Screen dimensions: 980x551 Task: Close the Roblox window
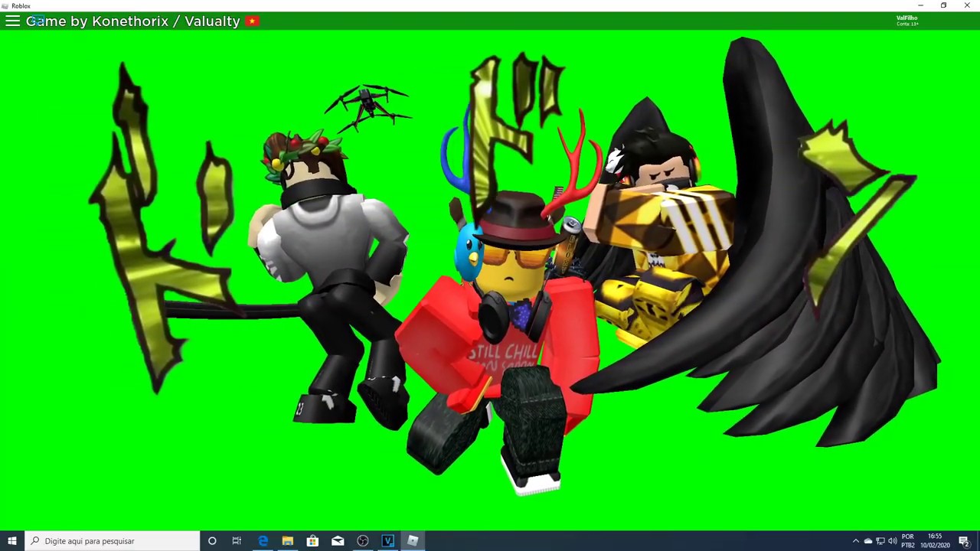pyautogui.click(x=967, y=5)
